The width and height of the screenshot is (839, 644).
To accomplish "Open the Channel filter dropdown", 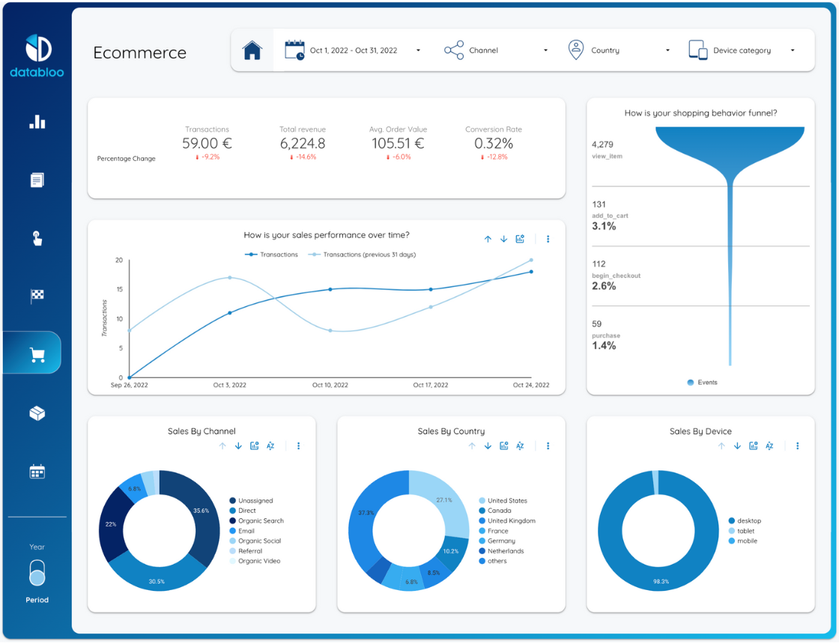I will pyautogui.click(x=545, y=50).
